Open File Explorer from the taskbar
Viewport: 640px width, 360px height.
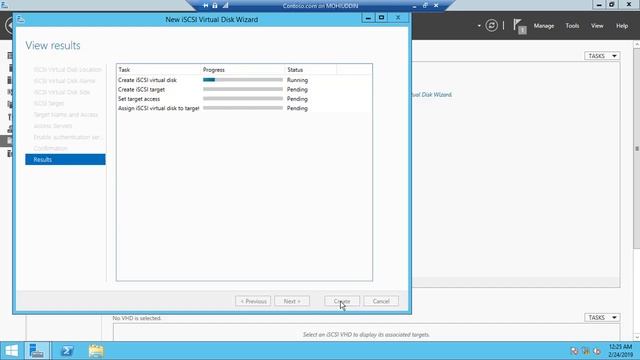[x=96, y=351]
